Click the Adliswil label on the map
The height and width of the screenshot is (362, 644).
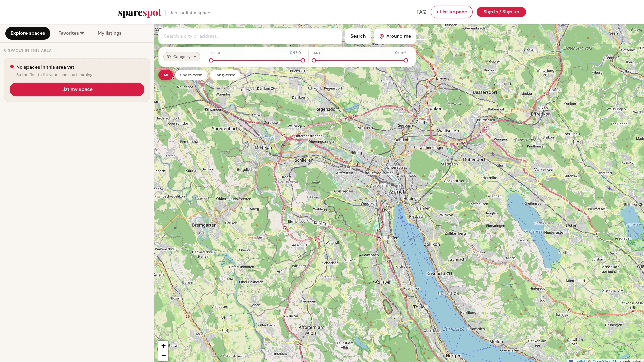(x=383, y=282)
